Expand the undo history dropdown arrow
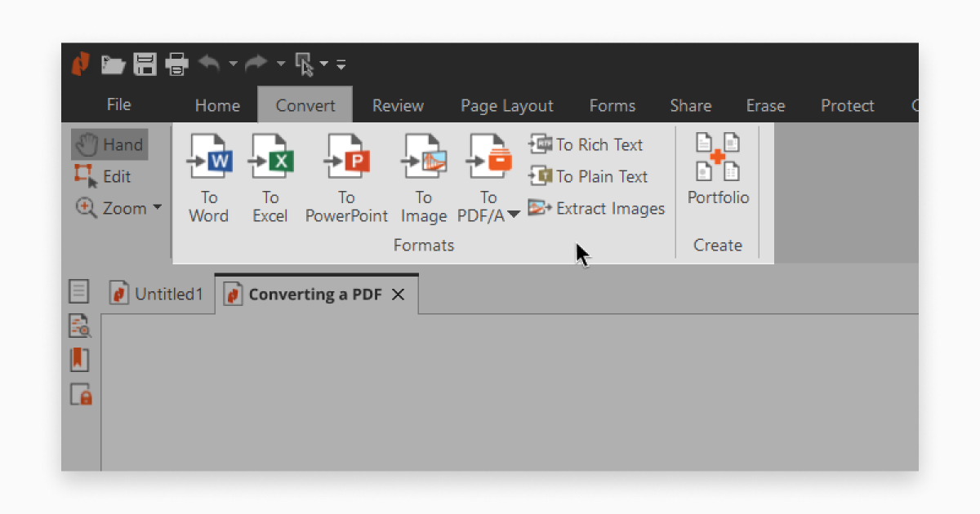Viewport: 980px width, 514px height. pos(234,64)
